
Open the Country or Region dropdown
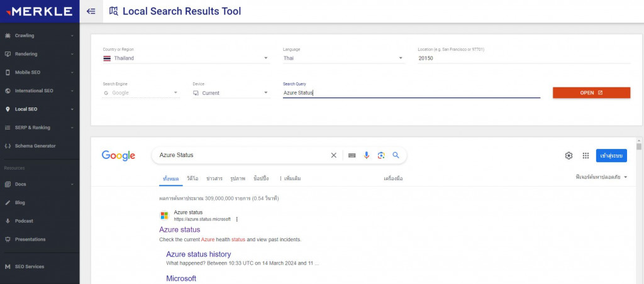point(186,58)
